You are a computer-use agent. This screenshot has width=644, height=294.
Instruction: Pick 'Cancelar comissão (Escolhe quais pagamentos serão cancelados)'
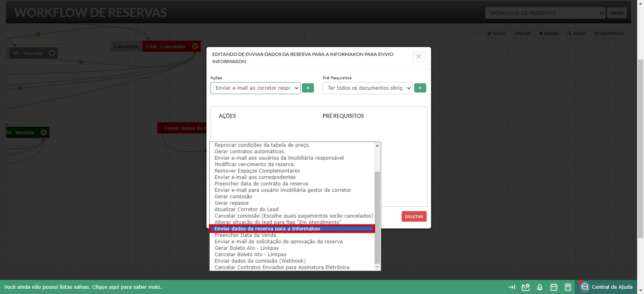point(293,216)
